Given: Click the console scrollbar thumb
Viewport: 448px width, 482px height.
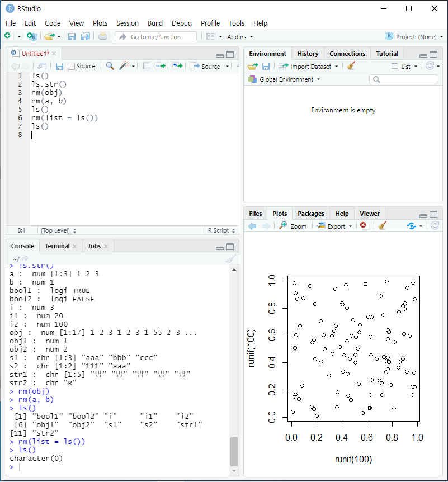Looking at the screenshot, I should (x=234, y=452).
